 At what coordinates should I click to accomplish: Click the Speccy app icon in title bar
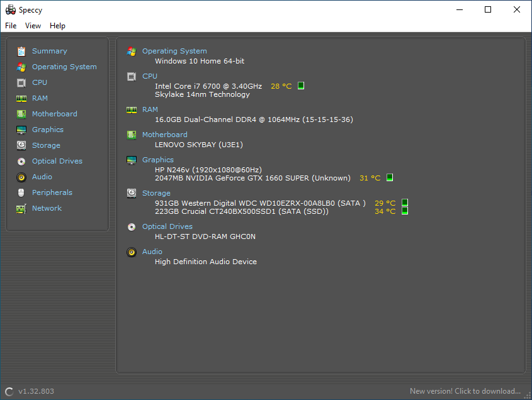11,10
